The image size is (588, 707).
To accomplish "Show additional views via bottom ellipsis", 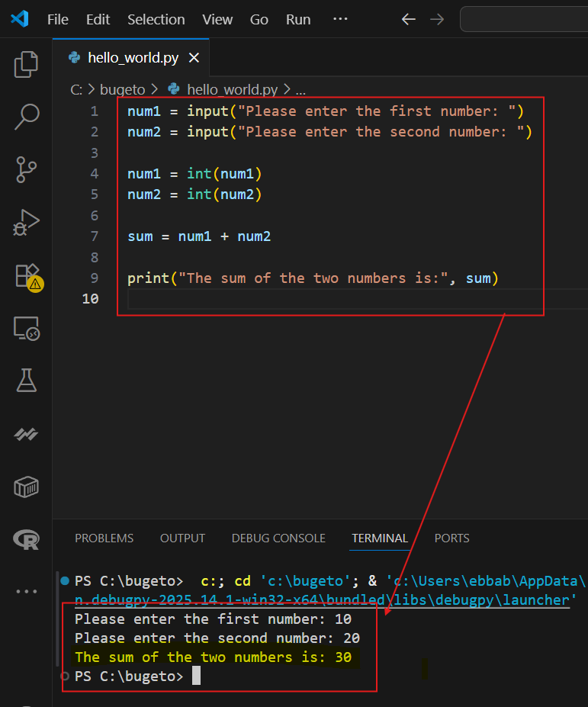I will pyautogui.click(x=27, y=591).
